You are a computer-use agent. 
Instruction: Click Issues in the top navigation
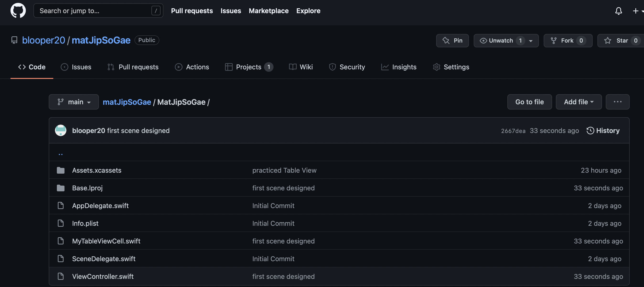(231, 11)
